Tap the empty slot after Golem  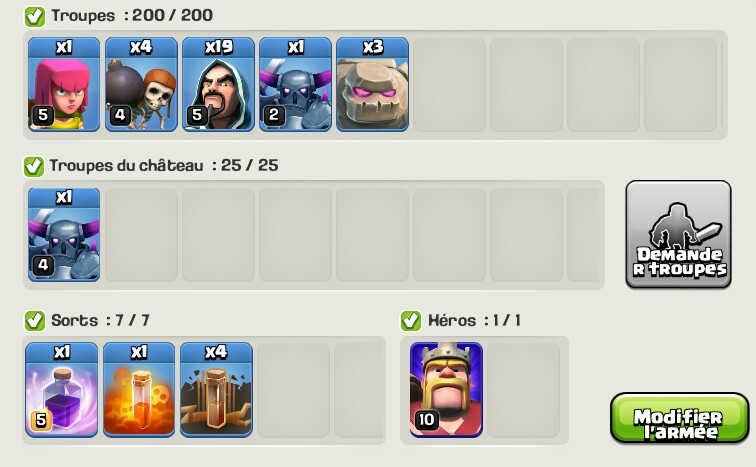[x=449, y=84]
